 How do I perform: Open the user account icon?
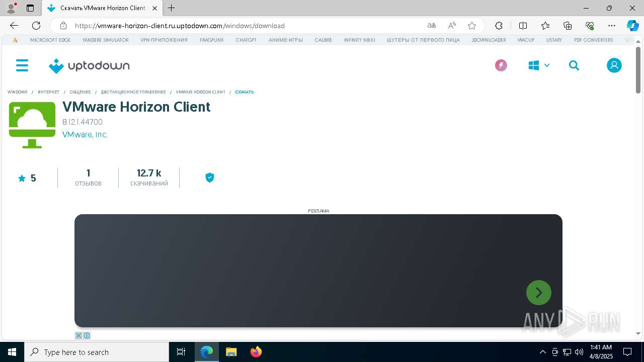(614, 65)
